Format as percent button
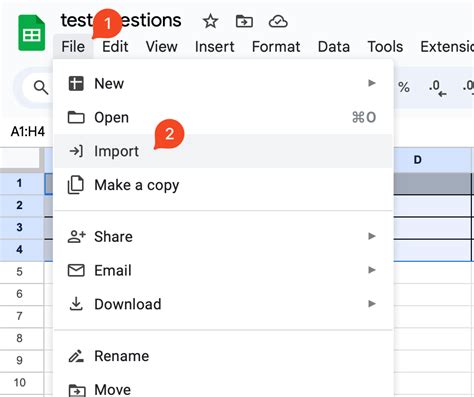Viewport: 474px width, 397px height. [x=404, y=87]
